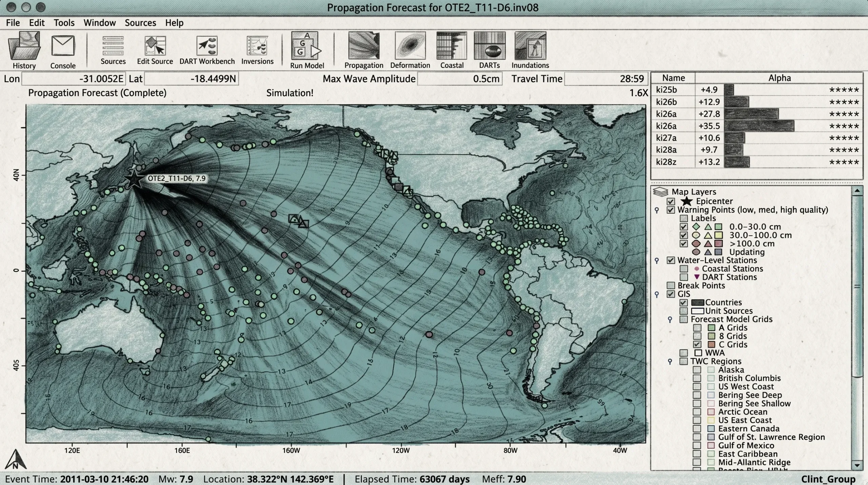Click the Alpha column header
Screen dimensions: 868x485
[779, 78]
